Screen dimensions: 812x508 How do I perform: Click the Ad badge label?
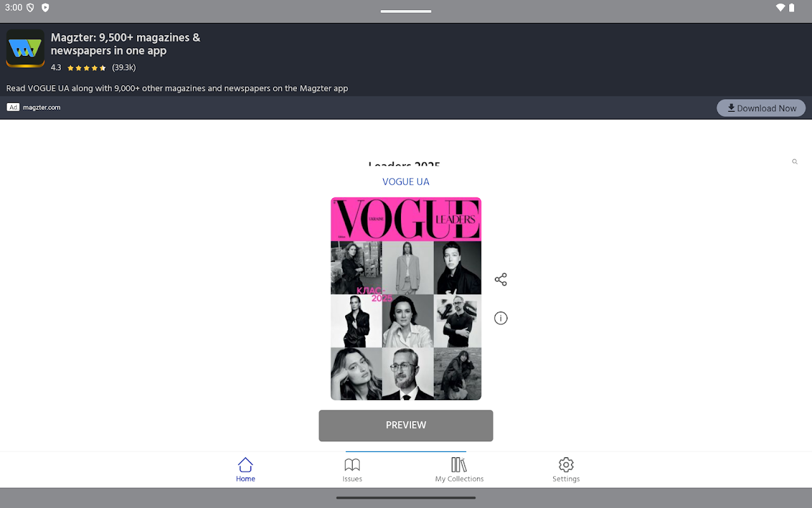click(13, 107)
